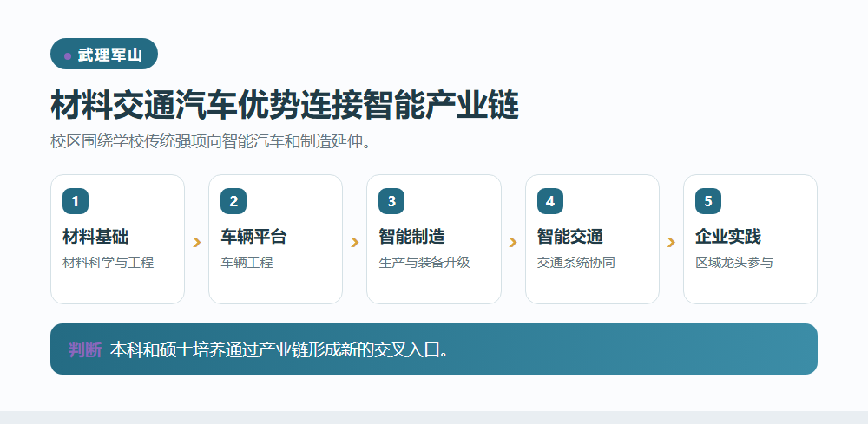The height and width of the screenshot is (424, 868).
Task: Click the purple 判断 label
Action: (85, 349)
